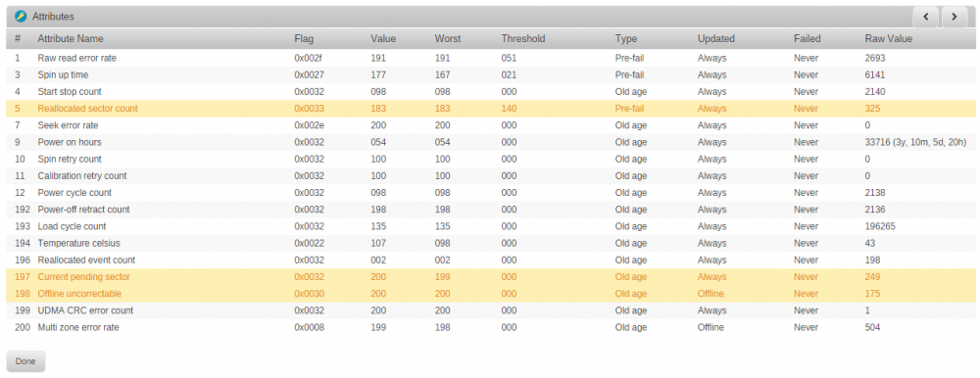The height and width of the screenshot is (378, 980).
Task: Select the UDMA CRC error count row
Action: click(491, 310)
